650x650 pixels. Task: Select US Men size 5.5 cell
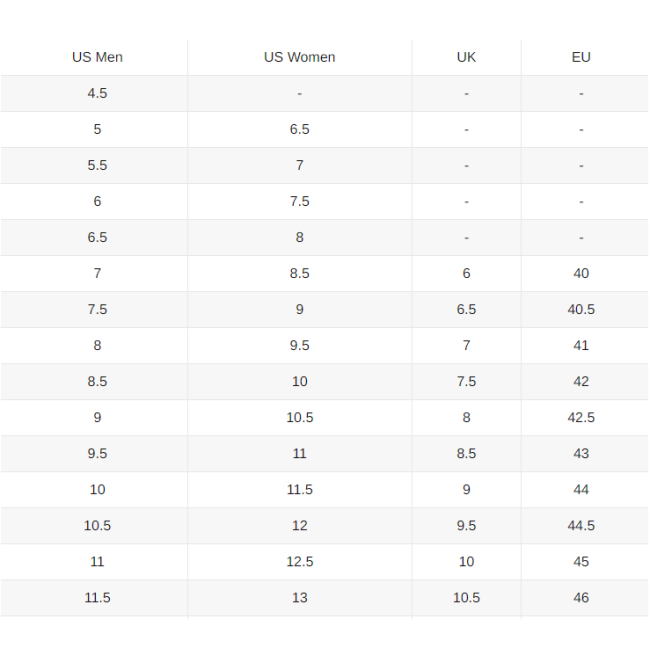[97, 165]
